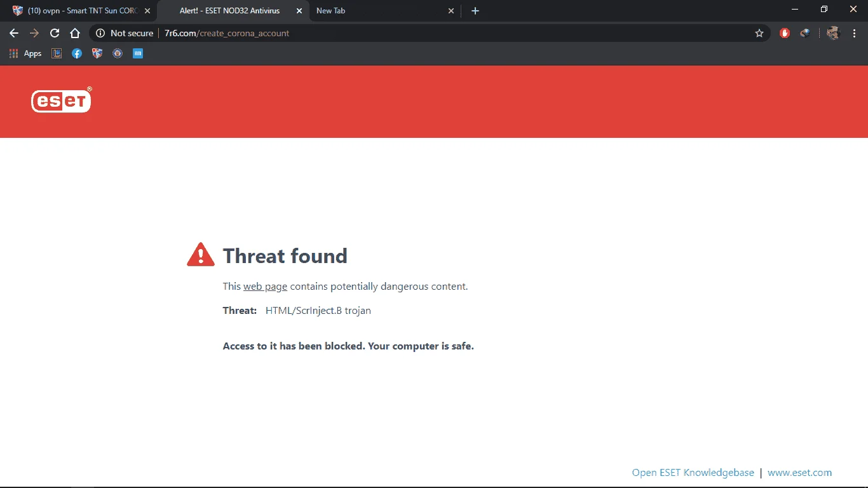Close the ESET NOD32 Antivirus tab
The width and height of the screenshot is (868, 488).
click(x=299, y=11)
